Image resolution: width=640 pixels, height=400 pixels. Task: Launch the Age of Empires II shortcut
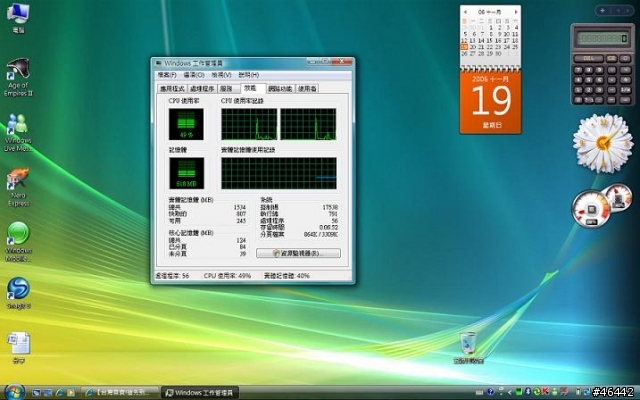pyautogui.click(x=18, y=77)
